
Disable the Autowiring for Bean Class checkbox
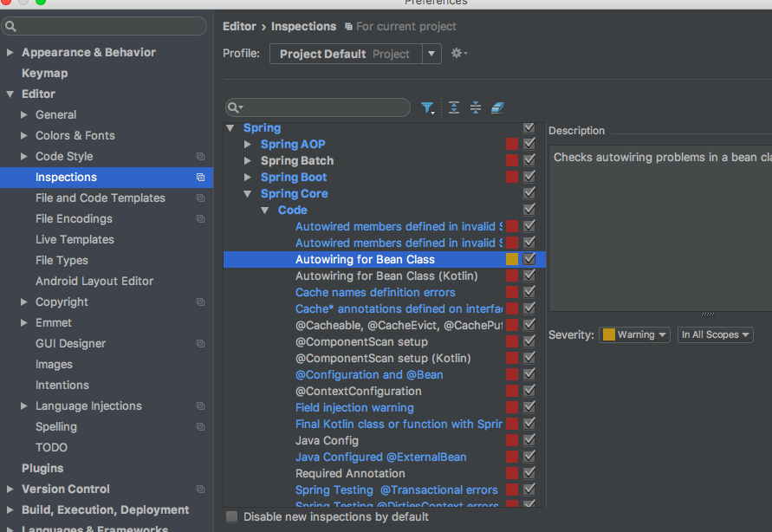point(529,259)
